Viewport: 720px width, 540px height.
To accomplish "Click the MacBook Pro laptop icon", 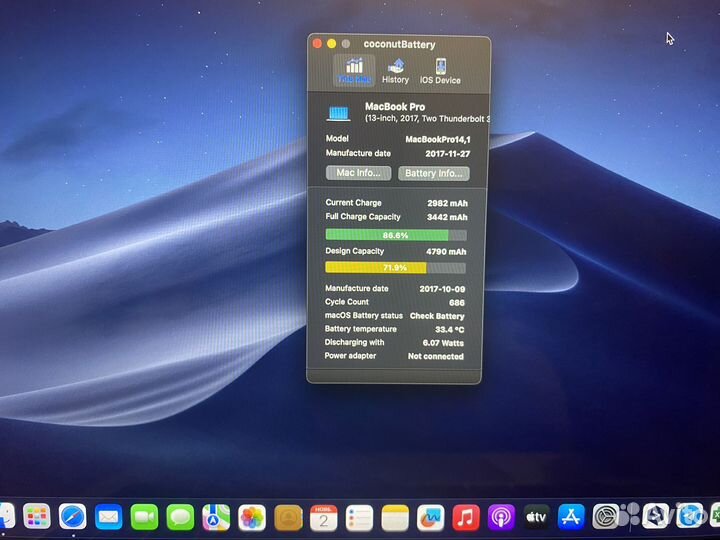I will pyautogui.click(x=339, y=113).
